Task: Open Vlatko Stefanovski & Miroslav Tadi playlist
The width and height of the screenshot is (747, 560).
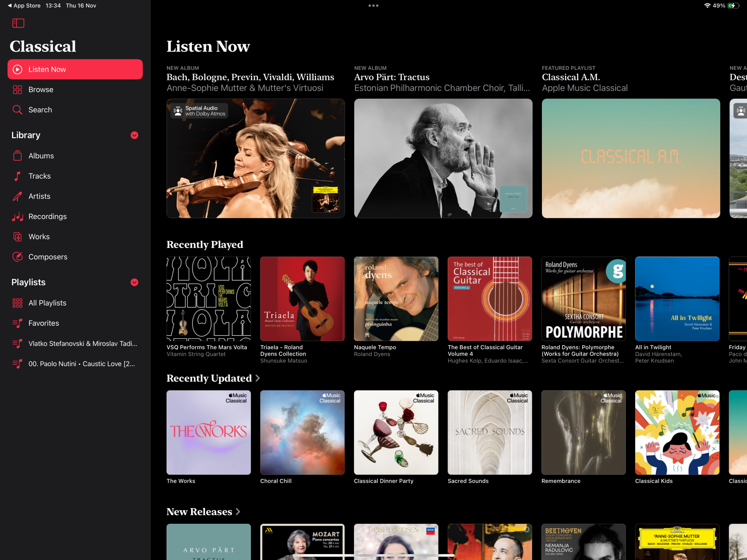Action: (75, 343)
